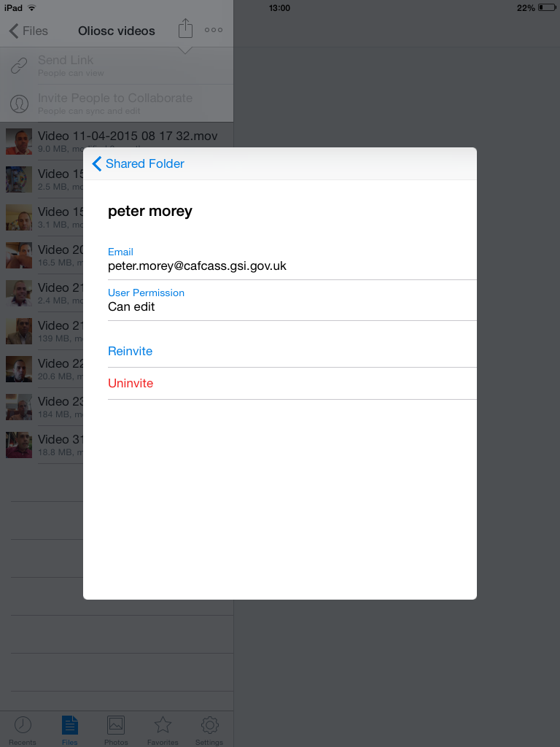Open Video 11-04-2015 08 17 32.mov

[127, 140]
